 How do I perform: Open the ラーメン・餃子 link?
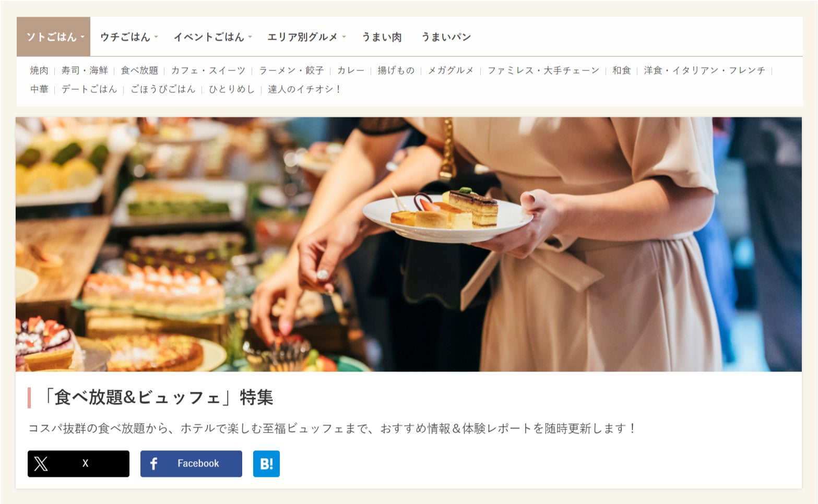pyautogui.click(x=291, y=70)
